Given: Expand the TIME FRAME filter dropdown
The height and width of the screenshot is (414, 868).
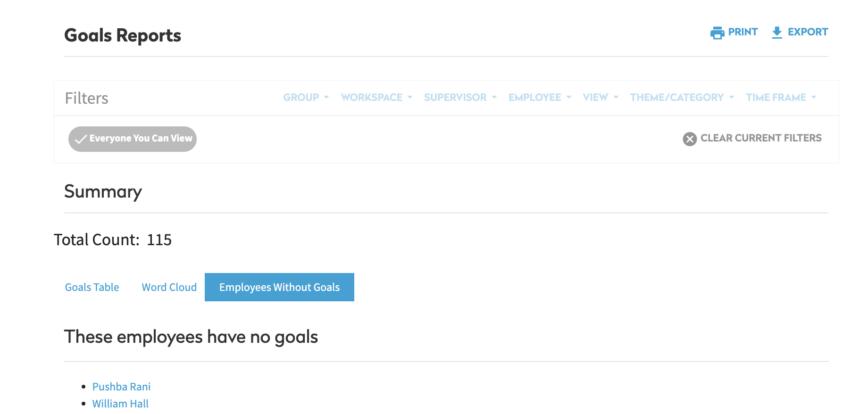Looking at the screenshot, I should 781,97.
